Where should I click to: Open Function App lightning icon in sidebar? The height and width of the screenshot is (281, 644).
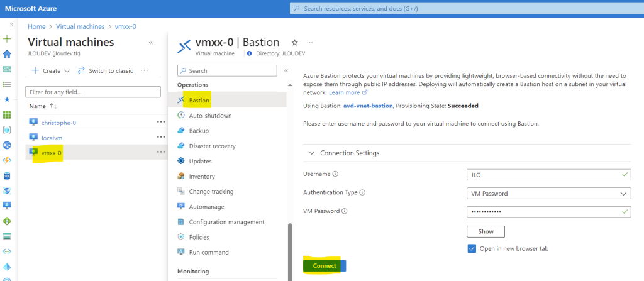(7, 160)
